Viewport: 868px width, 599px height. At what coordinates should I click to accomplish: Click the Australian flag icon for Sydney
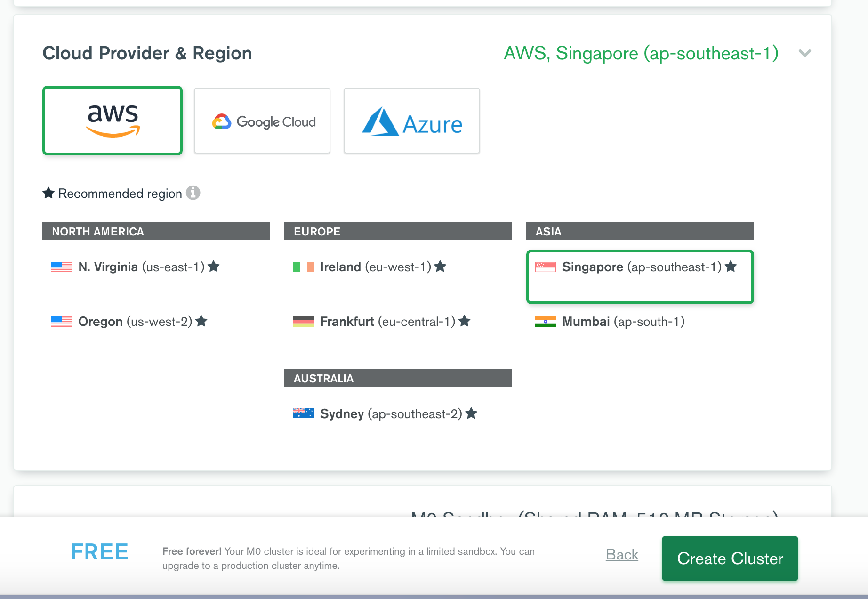[x=304, y=413]
